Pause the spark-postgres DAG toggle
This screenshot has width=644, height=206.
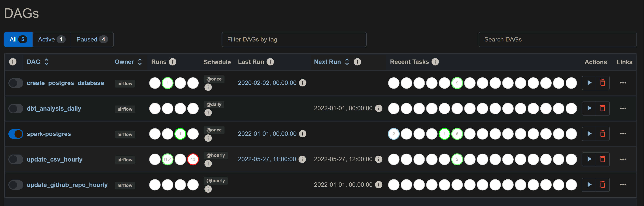coord(16,134)
